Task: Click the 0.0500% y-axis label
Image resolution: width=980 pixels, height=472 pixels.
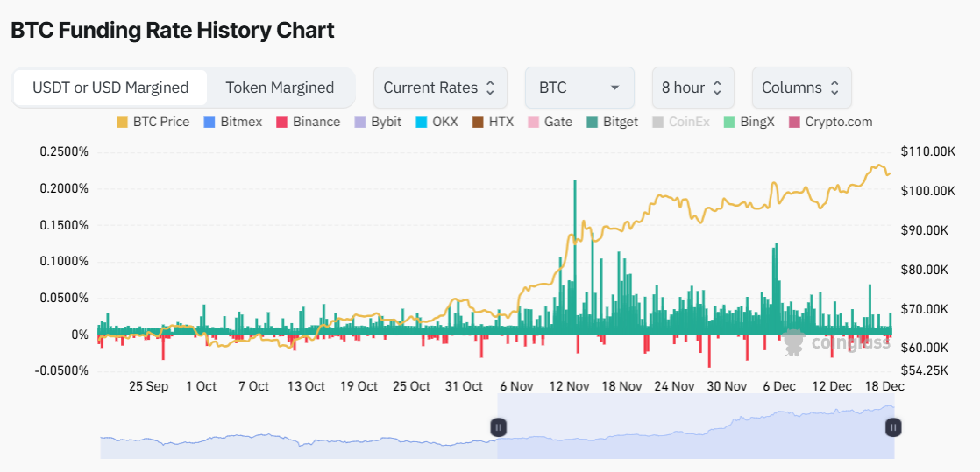Action: point(64,298)
